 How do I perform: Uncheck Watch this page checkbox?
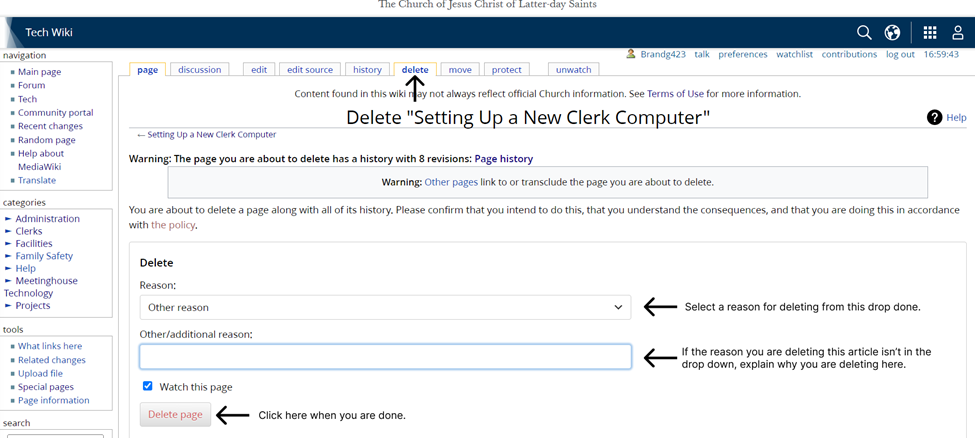(147, 386)
